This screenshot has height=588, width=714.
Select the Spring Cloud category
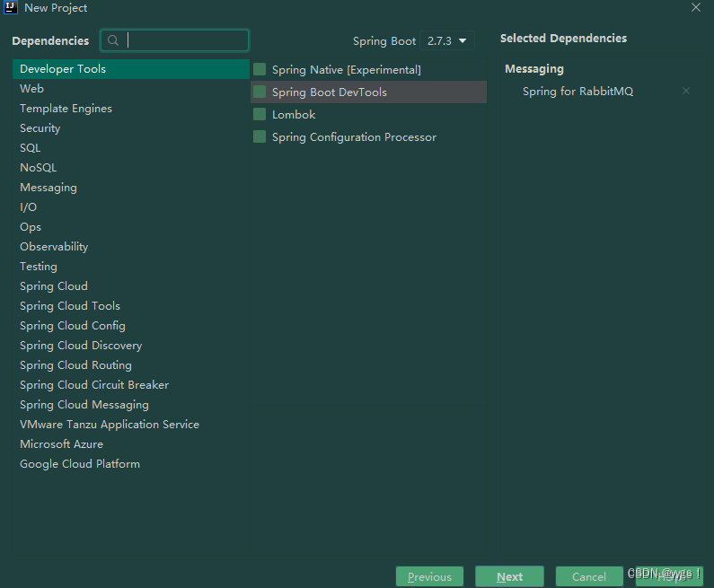[131, 286]
